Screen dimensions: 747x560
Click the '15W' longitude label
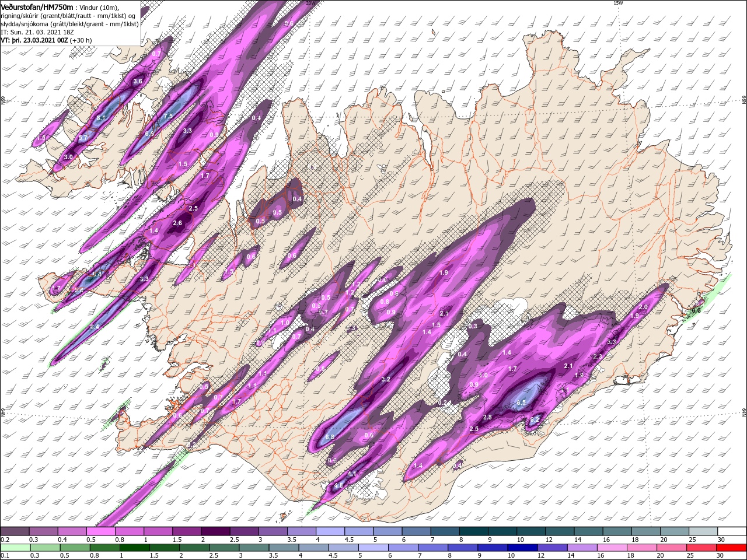coord(619,3)
